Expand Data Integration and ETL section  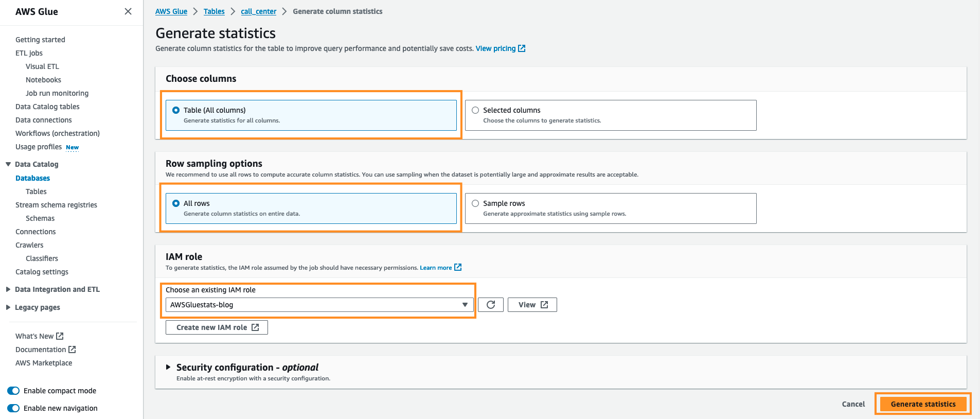pyautogui.click(x=8, y=289)
